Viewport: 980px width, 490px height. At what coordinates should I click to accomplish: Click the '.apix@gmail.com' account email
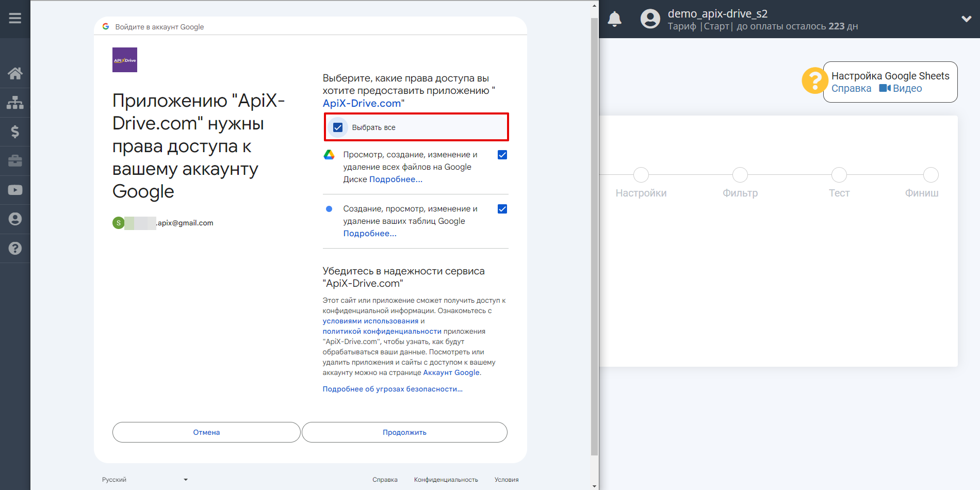coord(185,223)
